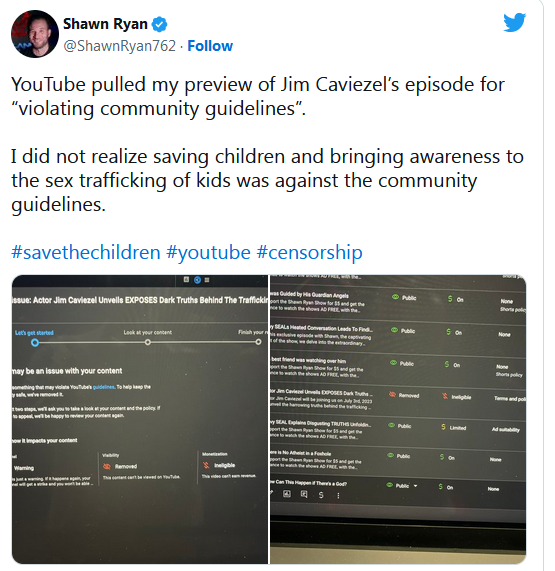Open the left attached photo of warning screen

140,419
